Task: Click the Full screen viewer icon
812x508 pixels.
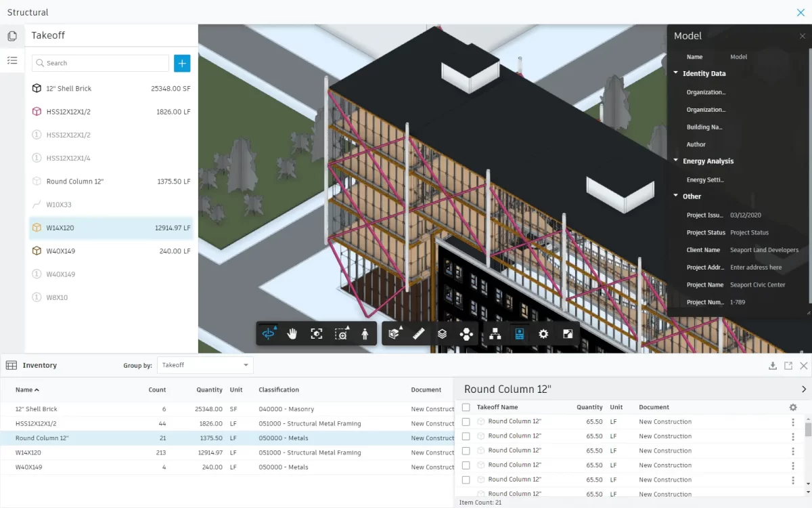Action: 568,333
